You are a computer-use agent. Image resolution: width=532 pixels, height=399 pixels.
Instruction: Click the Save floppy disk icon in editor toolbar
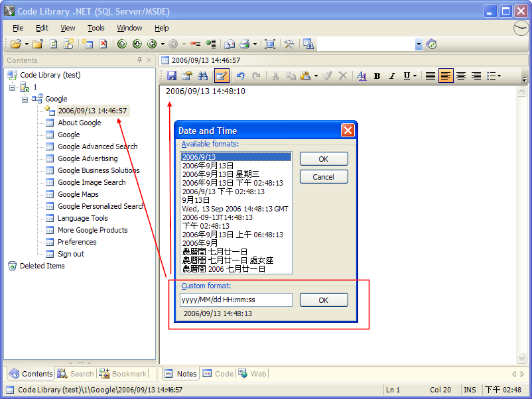click(x=172, y=76)
